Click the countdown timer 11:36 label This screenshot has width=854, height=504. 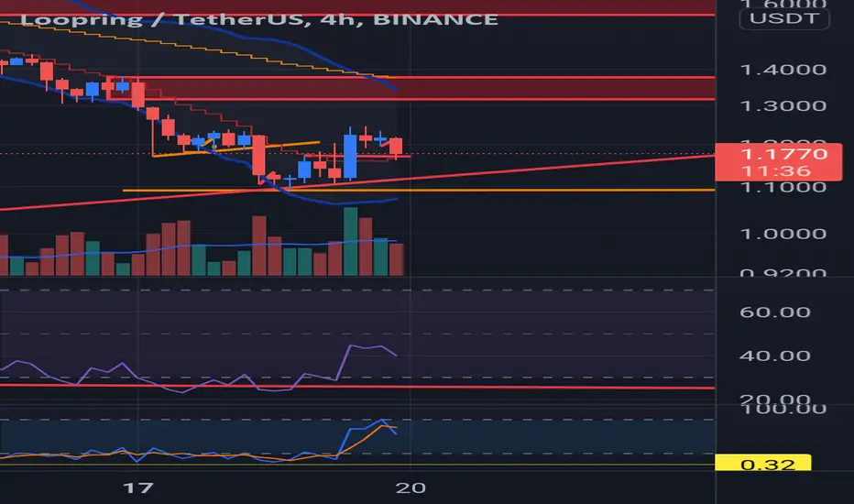(776, 171)
